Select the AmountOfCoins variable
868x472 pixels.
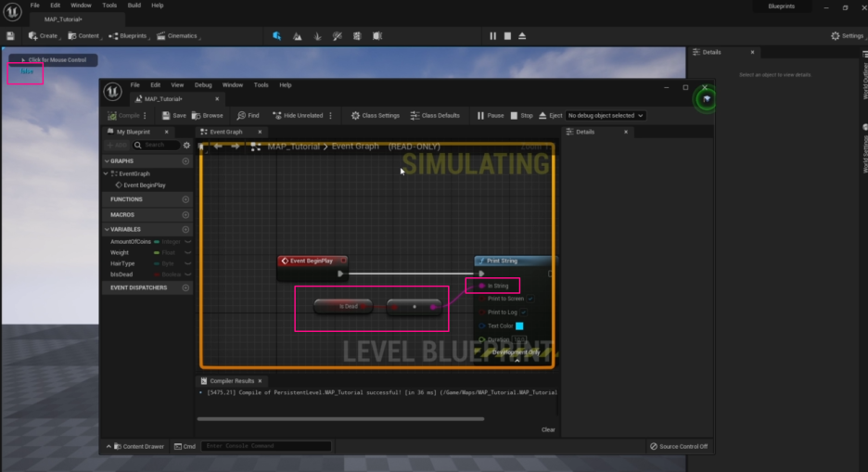point(131,242)
